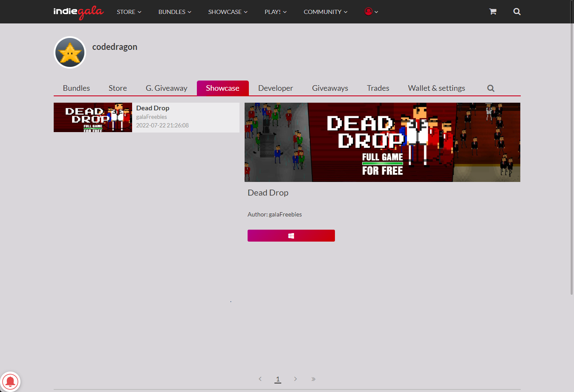This screenshot has width=574, height=392.
Task: Expand the STORE dropdown menu
Action: [129, 12]
